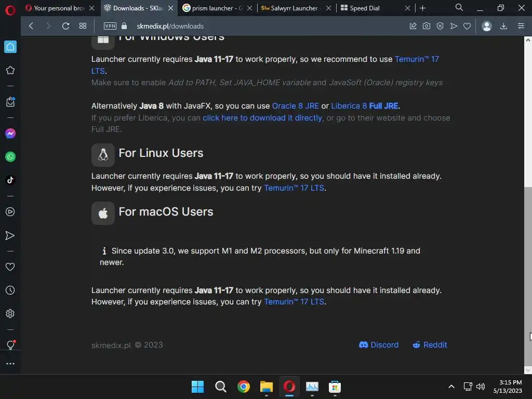Open My Flow arrow in sidebar

point(10,235)
